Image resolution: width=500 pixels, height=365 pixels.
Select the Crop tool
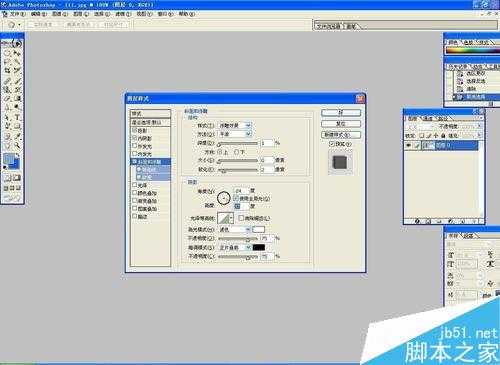click(x=7, y=71)
